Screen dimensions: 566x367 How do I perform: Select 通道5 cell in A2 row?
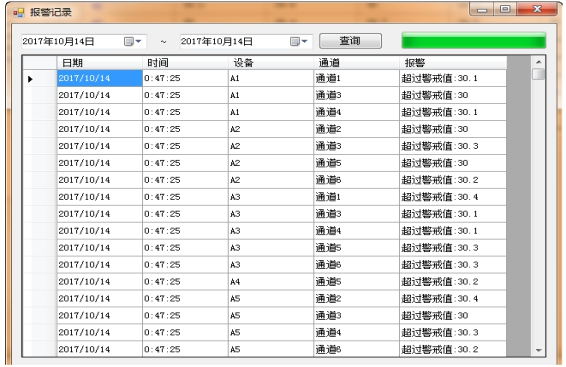(x=356, y=163)
